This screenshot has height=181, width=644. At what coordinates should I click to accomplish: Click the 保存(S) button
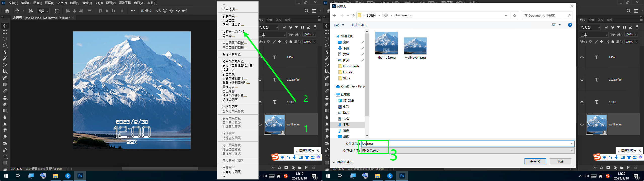click(535, 161)
